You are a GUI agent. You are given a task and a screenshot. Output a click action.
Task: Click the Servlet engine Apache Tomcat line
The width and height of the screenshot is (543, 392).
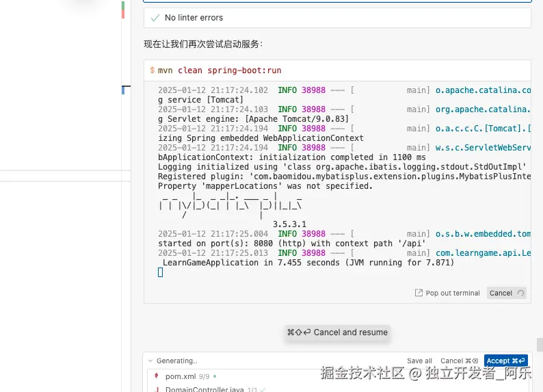(253, 119)
